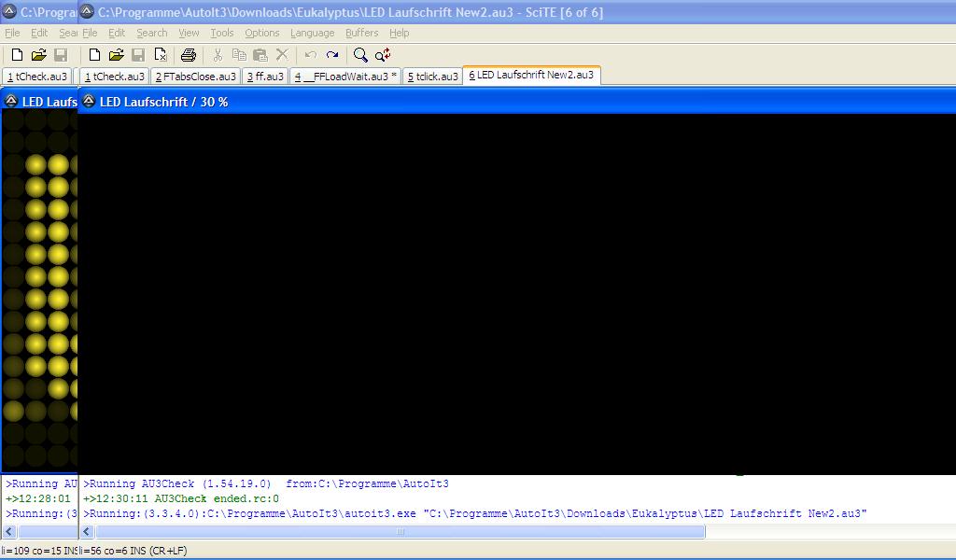Select the ff.au3 file tab
956x560 pixels.
[265, 77]
